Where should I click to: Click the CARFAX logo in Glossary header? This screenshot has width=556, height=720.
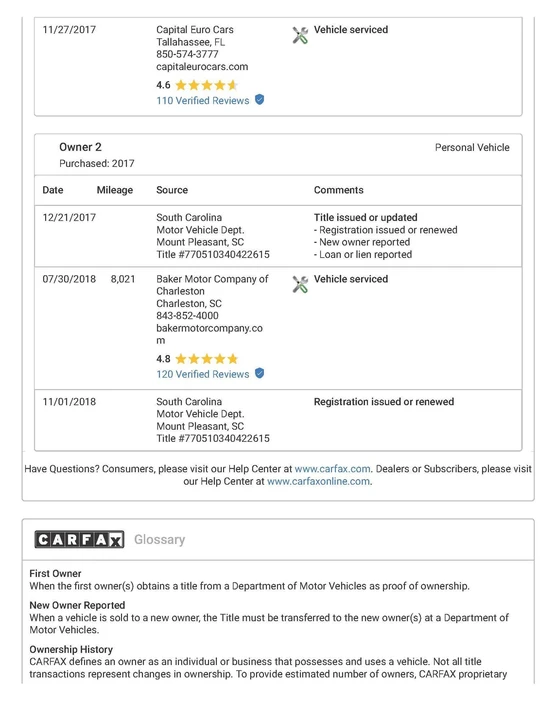click(x=79, y=540)
